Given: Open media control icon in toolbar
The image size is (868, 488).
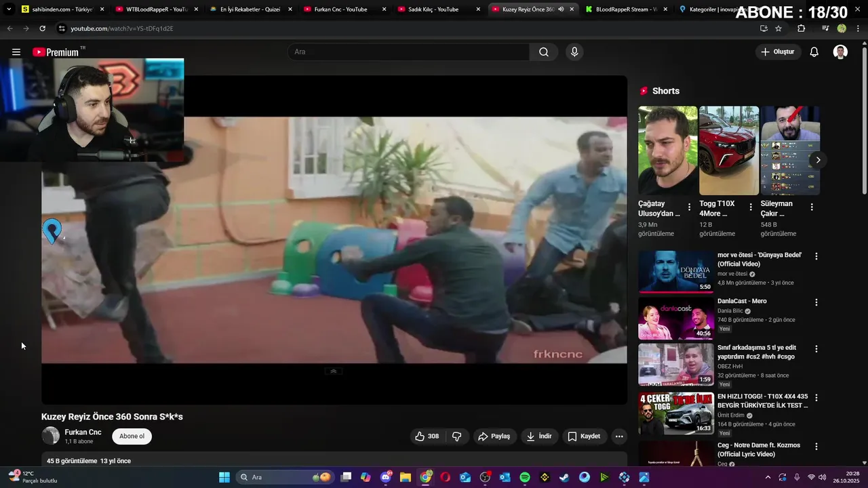Looking at the screenshot, I should [825, 28].
